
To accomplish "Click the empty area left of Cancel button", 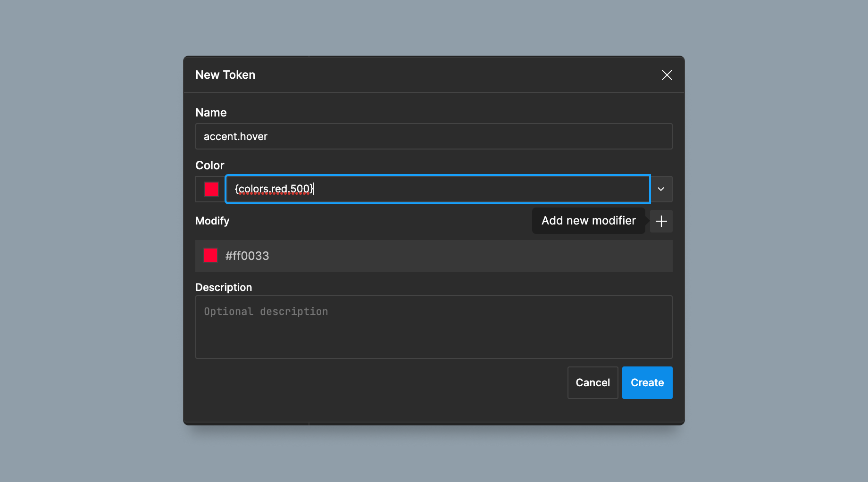I will [x=377, y=382].
